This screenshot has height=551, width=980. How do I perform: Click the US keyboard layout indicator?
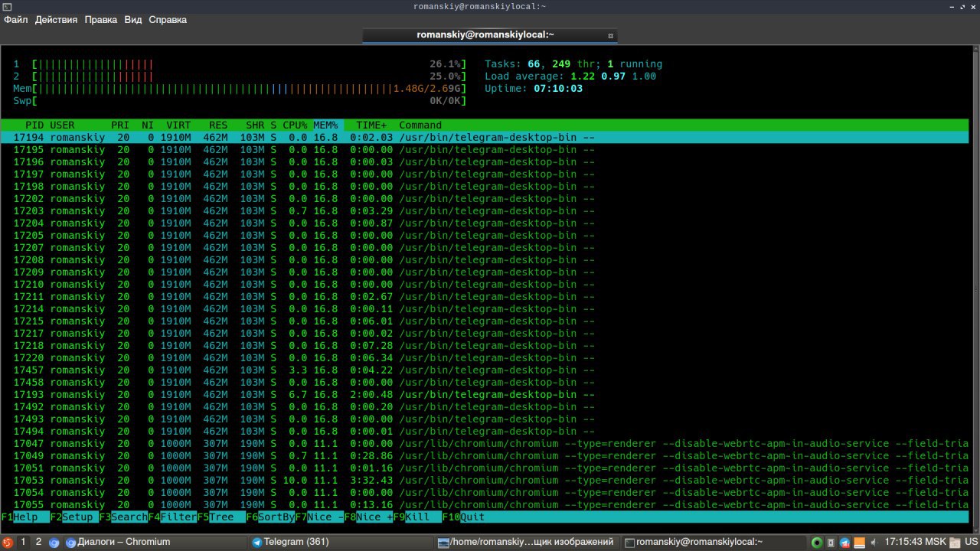[x=972, y=542]
